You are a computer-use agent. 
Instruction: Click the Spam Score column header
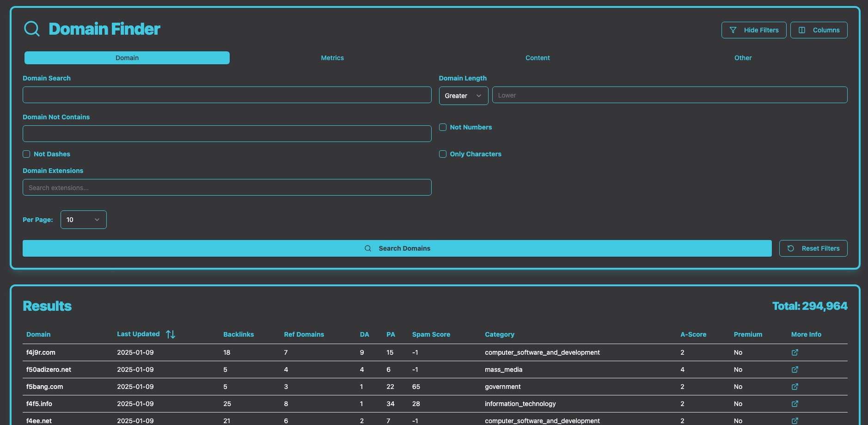431,334
